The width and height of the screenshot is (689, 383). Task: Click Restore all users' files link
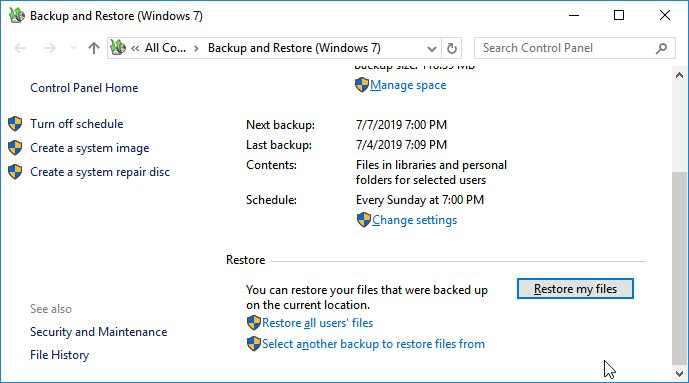[317, 323]
